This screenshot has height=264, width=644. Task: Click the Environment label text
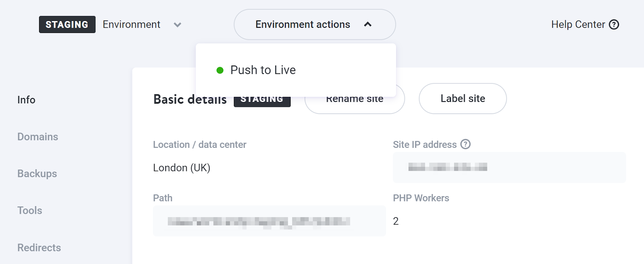(x=132, y=25)
